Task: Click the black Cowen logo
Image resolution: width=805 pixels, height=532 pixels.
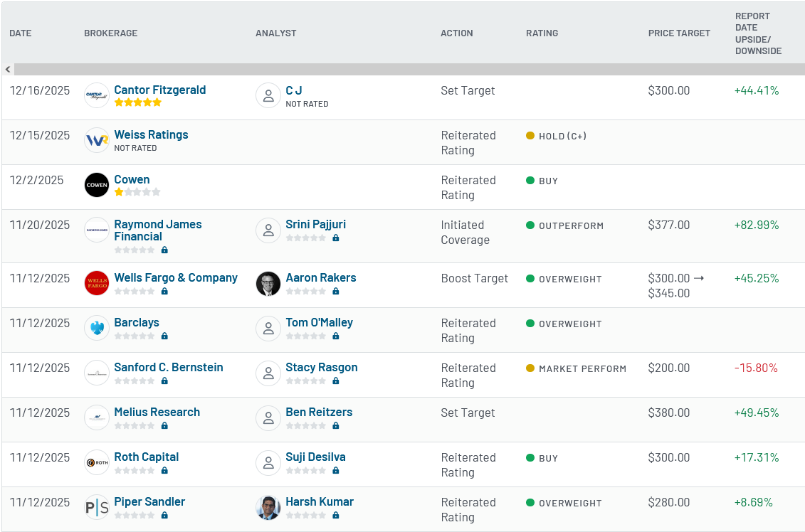Action: tap(97, 185)
